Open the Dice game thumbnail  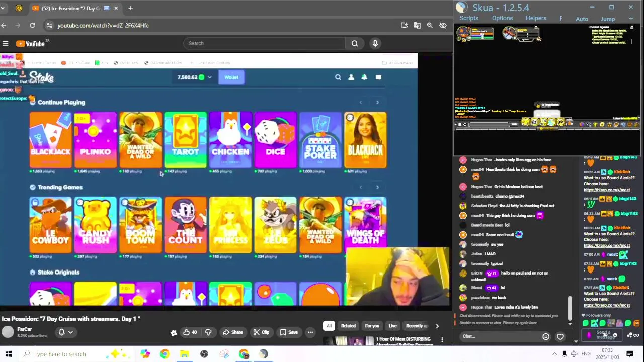275,140
